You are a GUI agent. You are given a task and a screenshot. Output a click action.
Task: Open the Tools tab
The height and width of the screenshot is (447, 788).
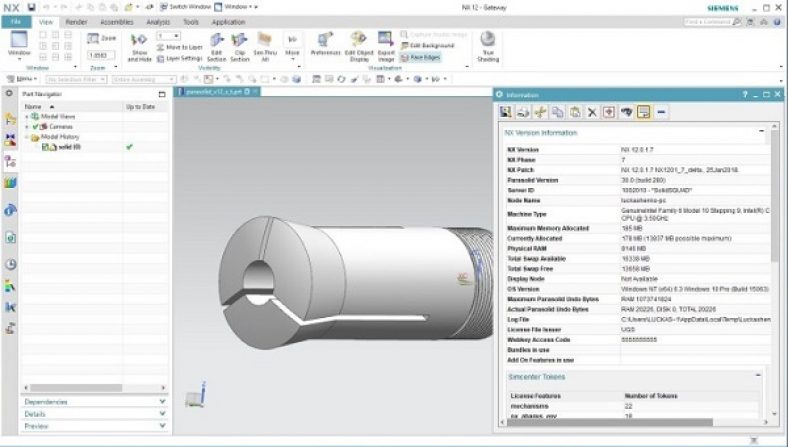pyautogui.click(x=191, y=22)
